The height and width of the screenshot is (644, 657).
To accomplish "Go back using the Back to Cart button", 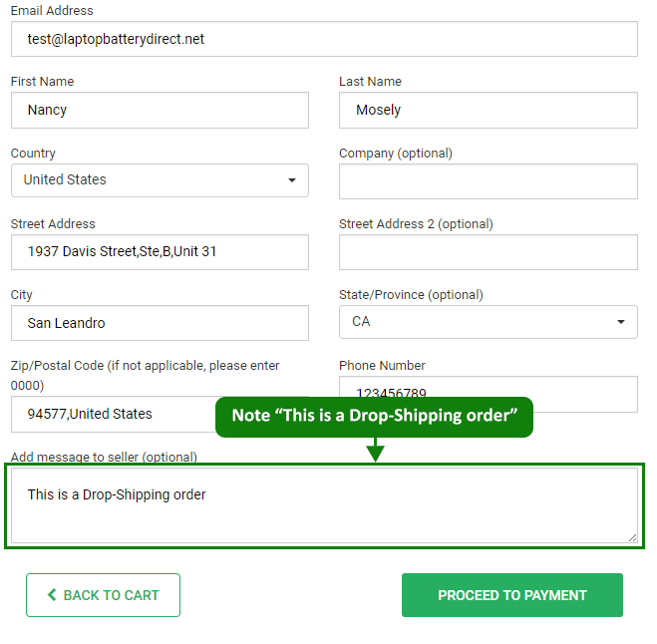I will [103, 595].
